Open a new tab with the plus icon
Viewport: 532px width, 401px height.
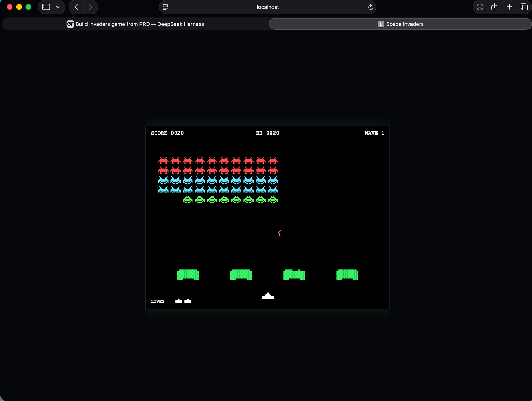pyautogui.click(x=509, y=7)
